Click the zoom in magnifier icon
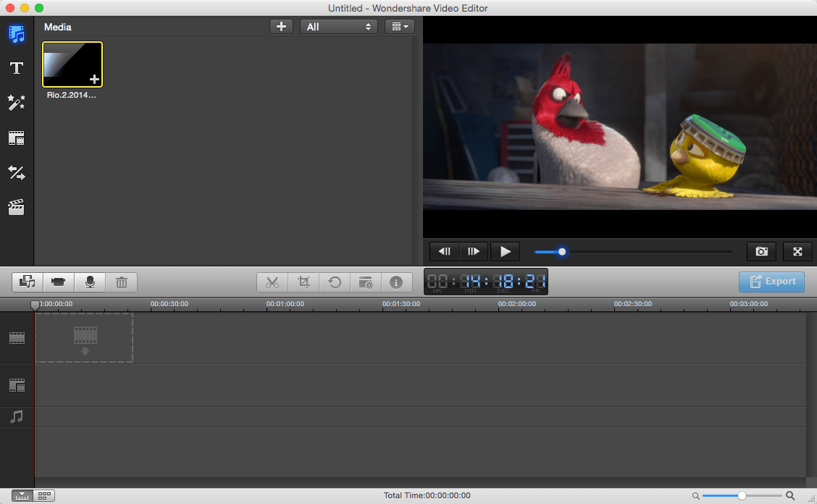Screen dimensions: 817x504 (x=790, y=495)
